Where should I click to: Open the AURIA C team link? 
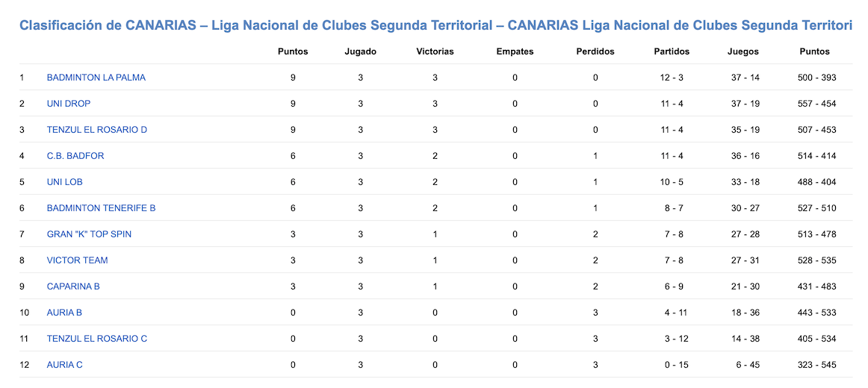tap(65, 365)
